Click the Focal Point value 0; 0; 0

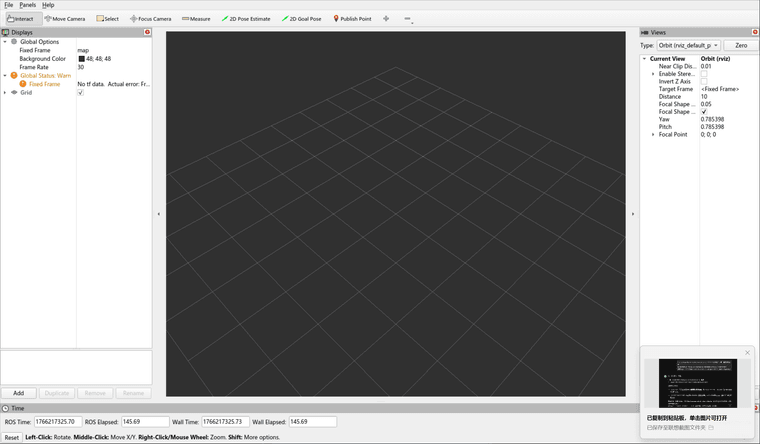click(708, 134)
